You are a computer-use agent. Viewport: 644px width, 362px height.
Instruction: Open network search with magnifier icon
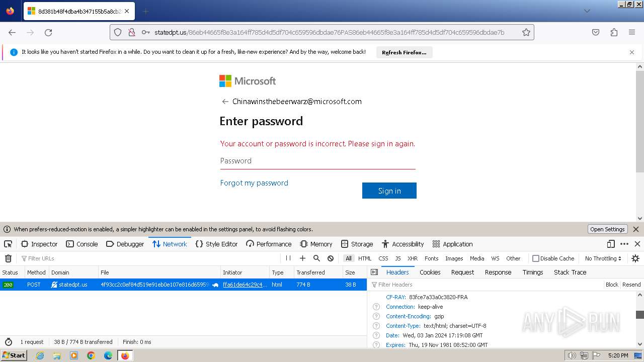click(316, 258)
